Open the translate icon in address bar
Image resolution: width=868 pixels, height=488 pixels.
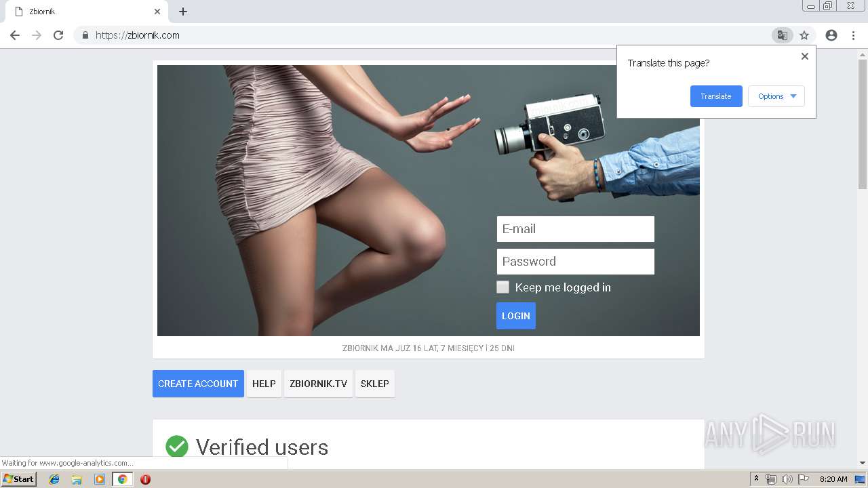point(782,35)
